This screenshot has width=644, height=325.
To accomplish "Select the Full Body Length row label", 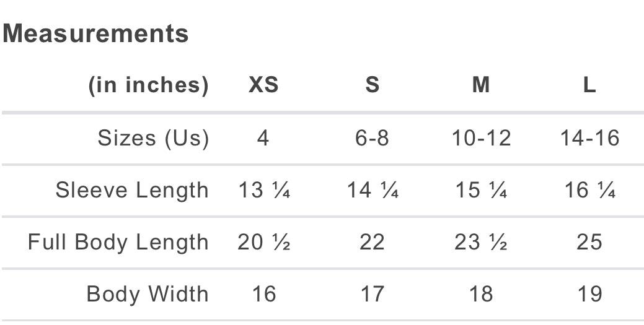I will click(118, 242).
